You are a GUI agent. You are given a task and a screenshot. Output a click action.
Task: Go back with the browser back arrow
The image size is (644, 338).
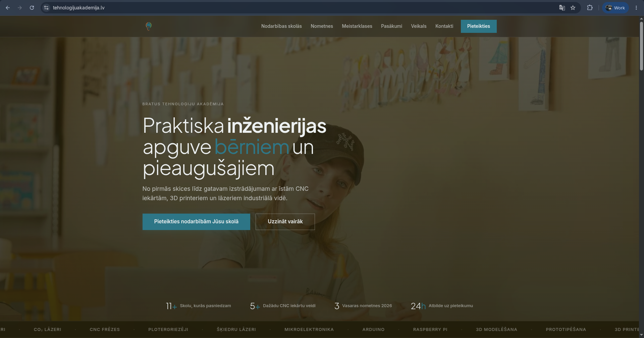coord(8,8)
